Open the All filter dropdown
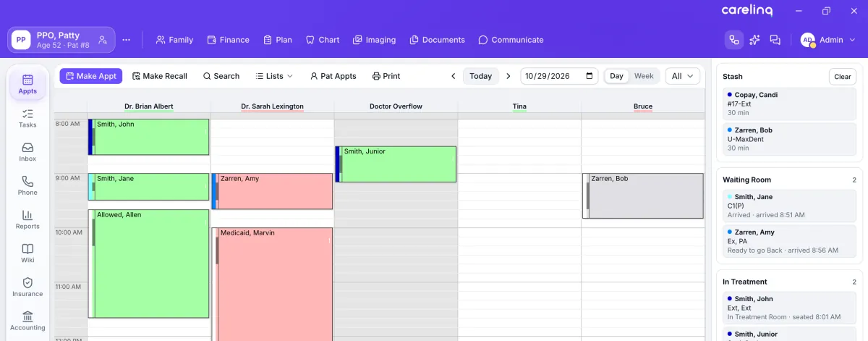 pyautogui.click(x=683, y=76)
